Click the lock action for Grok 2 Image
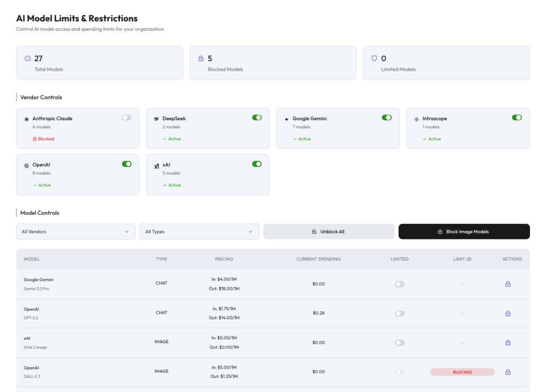 click(507, 343)
